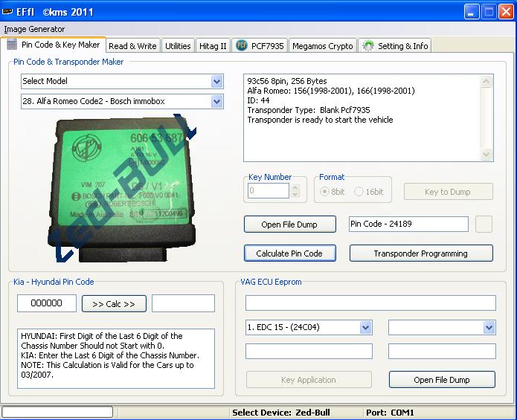Select the 16bit format radio button
The image size is (517, 420).
(x=359, y=191)
